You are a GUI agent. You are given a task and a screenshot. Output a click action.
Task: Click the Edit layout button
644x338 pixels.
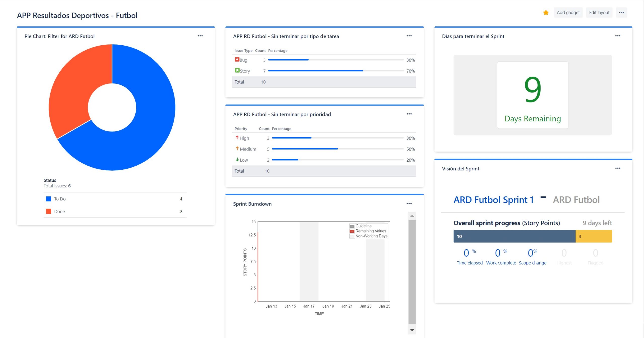pyautogui.click(x=599, y=13)
